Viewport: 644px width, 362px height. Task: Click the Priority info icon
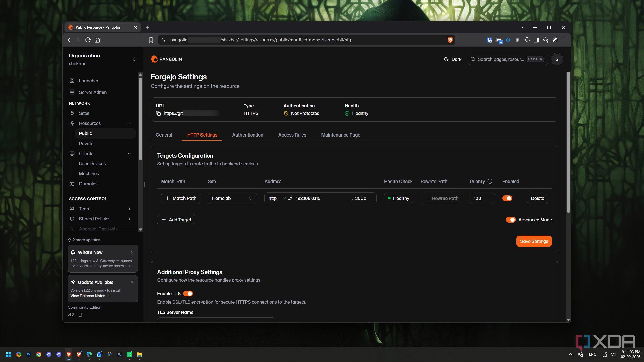pos(490,181)
